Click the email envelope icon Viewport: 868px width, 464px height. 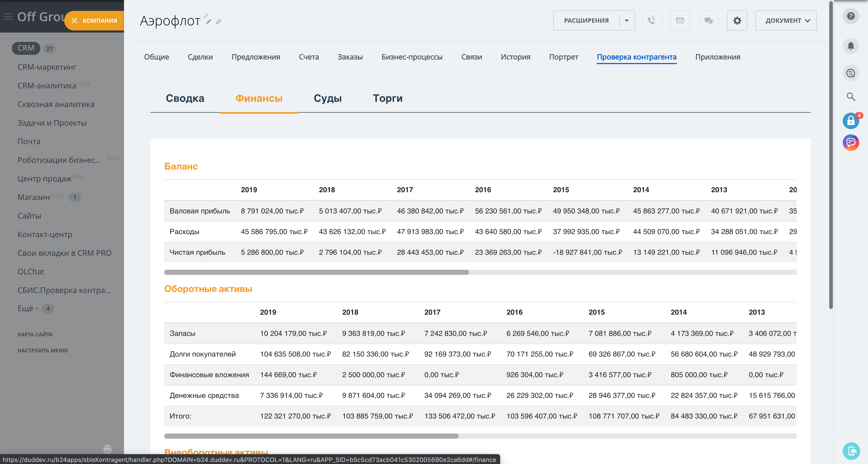(680, 21)
